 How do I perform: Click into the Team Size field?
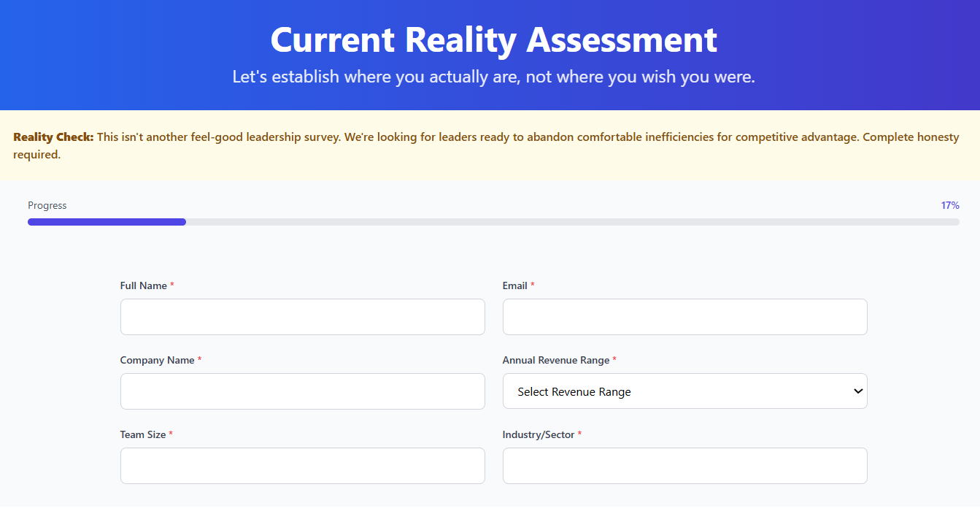click(x=302, y=466)
